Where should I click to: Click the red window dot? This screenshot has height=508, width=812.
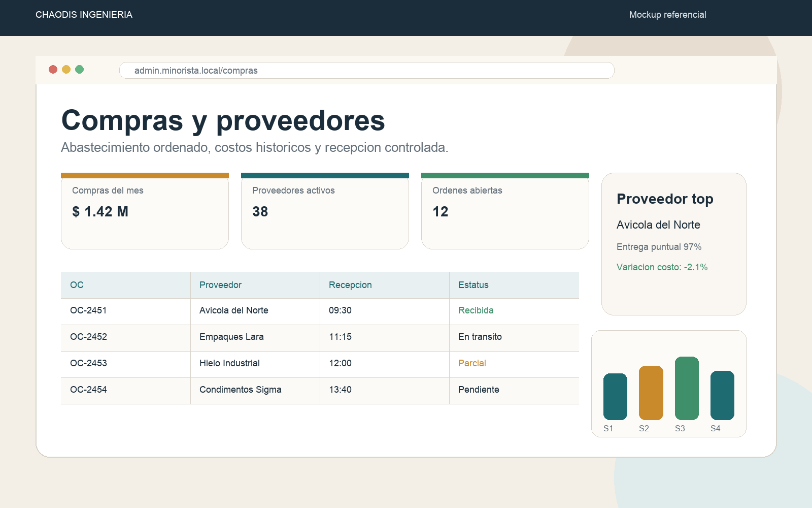[x=53, y=70]
